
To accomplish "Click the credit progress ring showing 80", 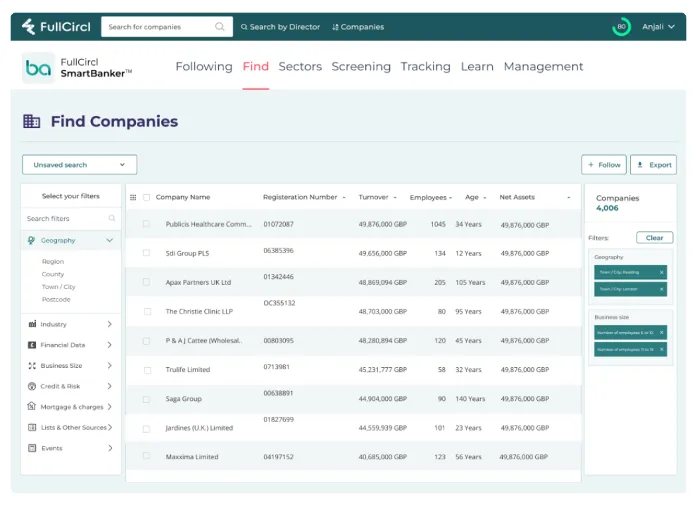I will coord(621,27).
